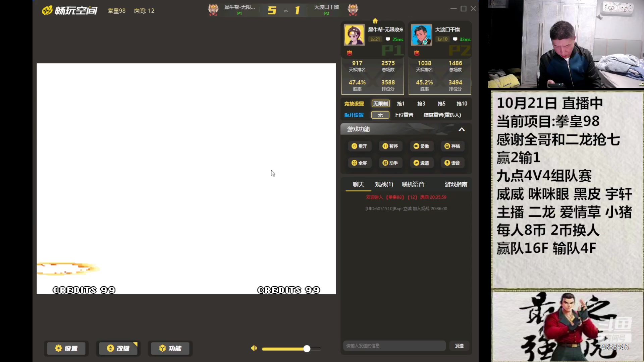Select 结算重置(重选人) restart option

point(442,115)
